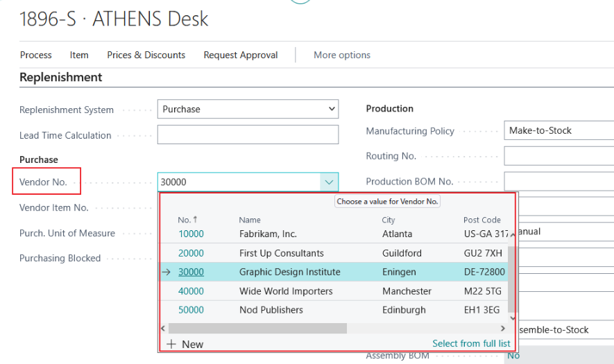Open the Request Approval menu
The height and width of the screenshot is (364, 614).
[241, 55]
